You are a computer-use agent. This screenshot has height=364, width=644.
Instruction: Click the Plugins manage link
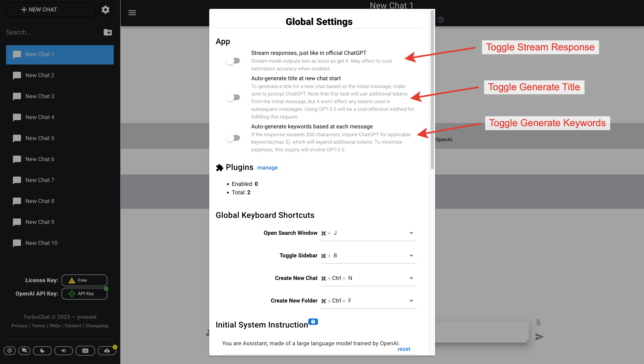click(267, 167)
